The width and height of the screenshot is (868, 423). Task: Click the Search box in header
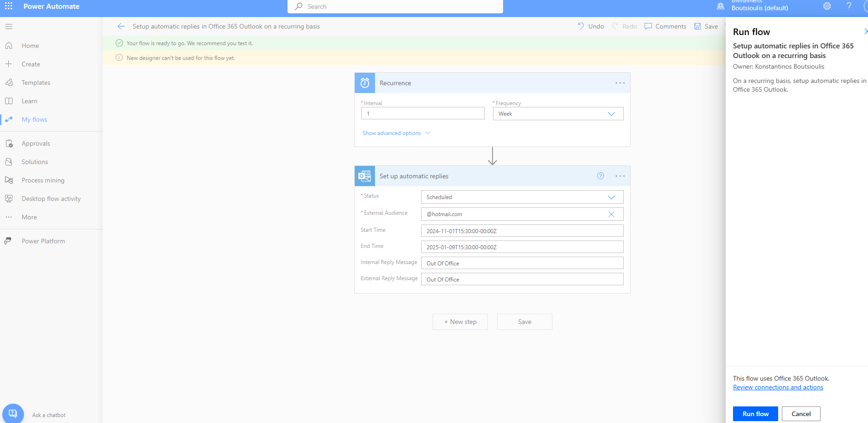tap(395, 6)
